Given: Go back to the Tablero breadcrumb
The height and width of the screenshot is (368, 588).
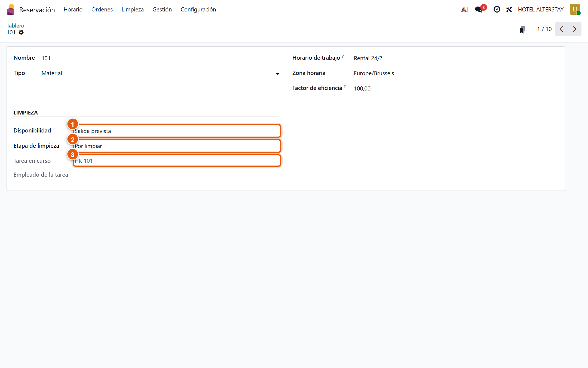Looking at the screenshot, I should [15, 26].
